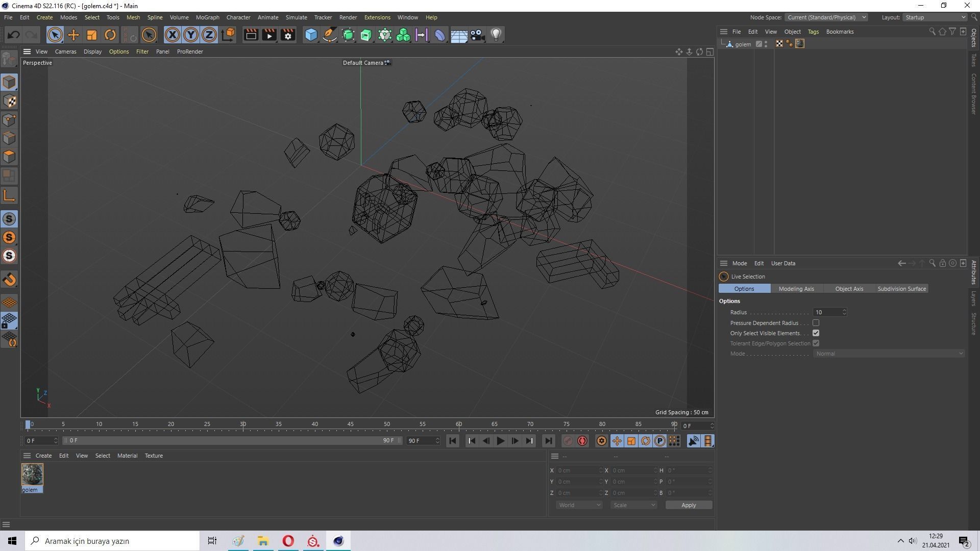This screenshot has width=980, height=551.
Task: Adjust Radius value stepper arrows
Action: [844, 312]
